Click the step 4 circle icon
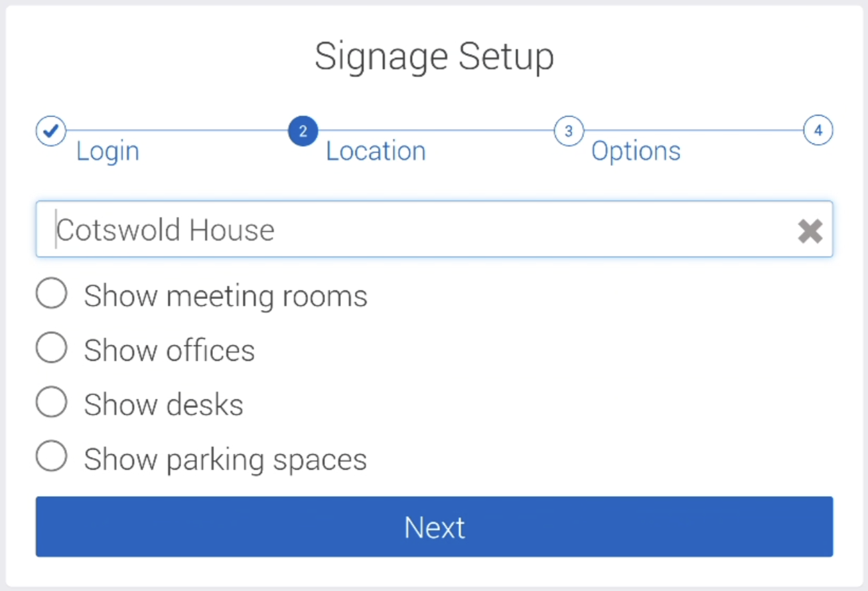This screenshot has height=591, width=868. (x=818, y=131)
